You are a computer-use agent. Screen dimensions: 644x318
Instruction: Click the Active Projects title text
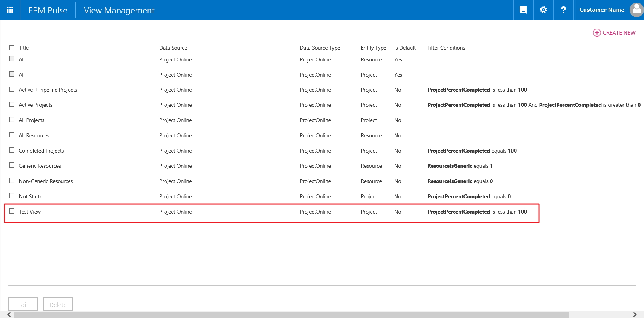point(36,105)
